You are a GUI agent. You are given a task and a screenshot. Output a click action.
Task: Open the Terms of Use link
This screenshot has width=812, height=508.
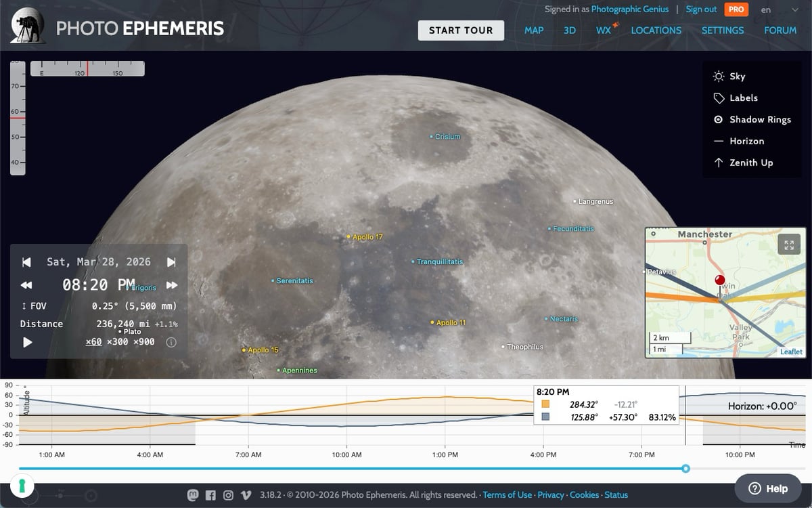pos(507,495)
